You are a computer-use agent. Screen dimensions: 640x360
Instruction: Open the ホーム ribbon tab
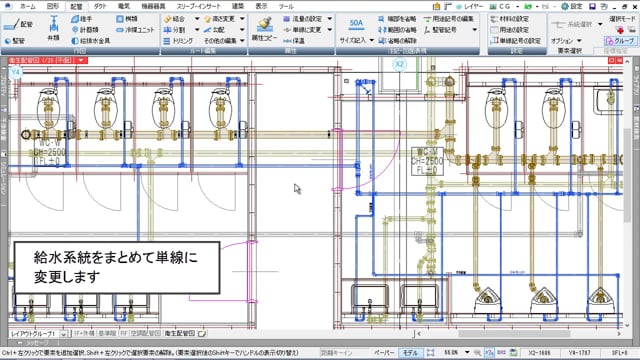27,7
